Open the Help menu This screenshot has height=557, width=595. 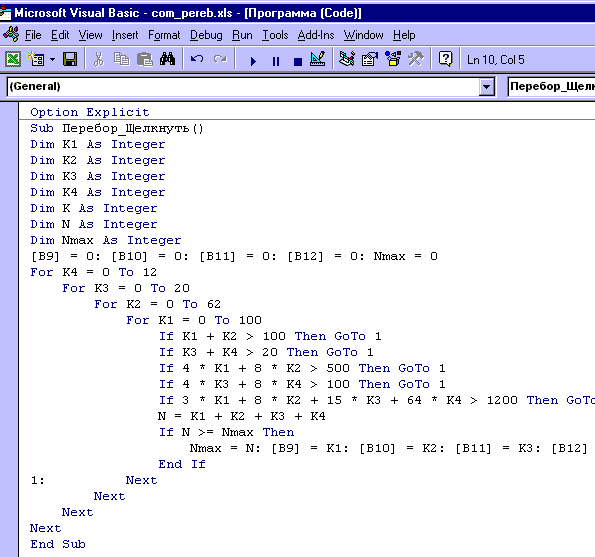click(404, 35)
